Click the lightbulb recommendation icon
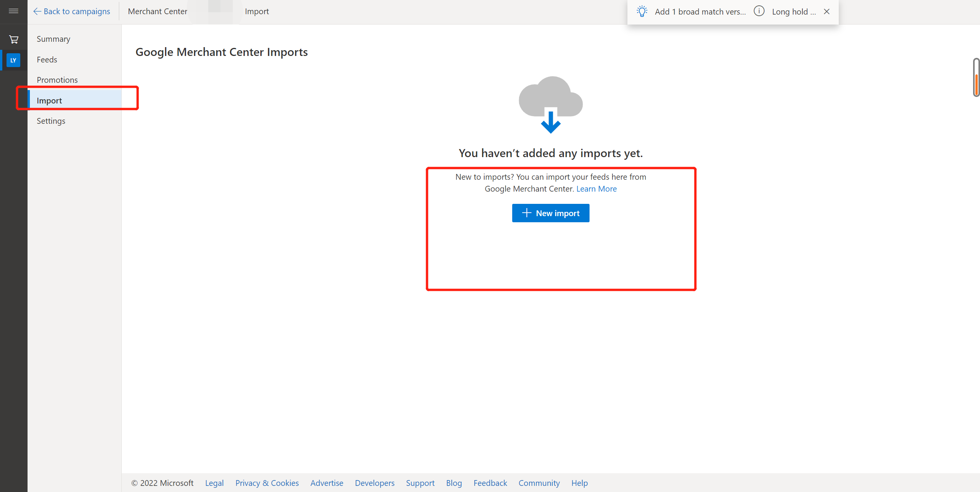This screenshot has height=492, width=980. point(642,11)
